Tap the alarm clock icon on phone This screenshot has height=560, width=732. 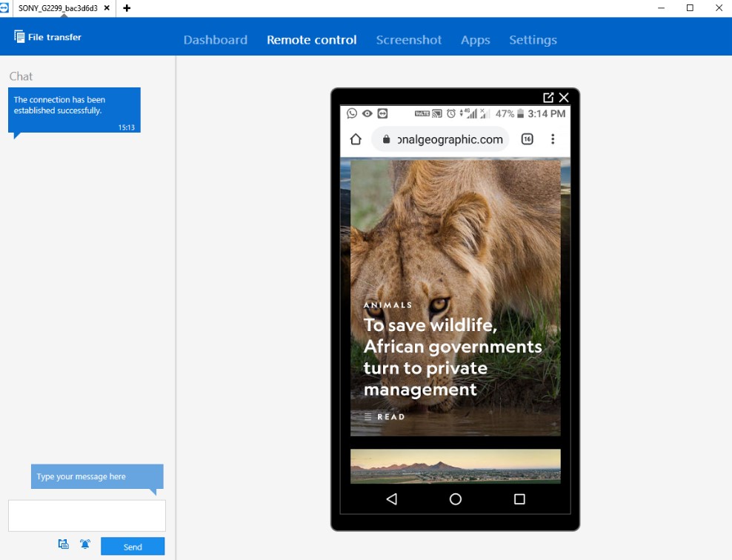tap(451, 113)
